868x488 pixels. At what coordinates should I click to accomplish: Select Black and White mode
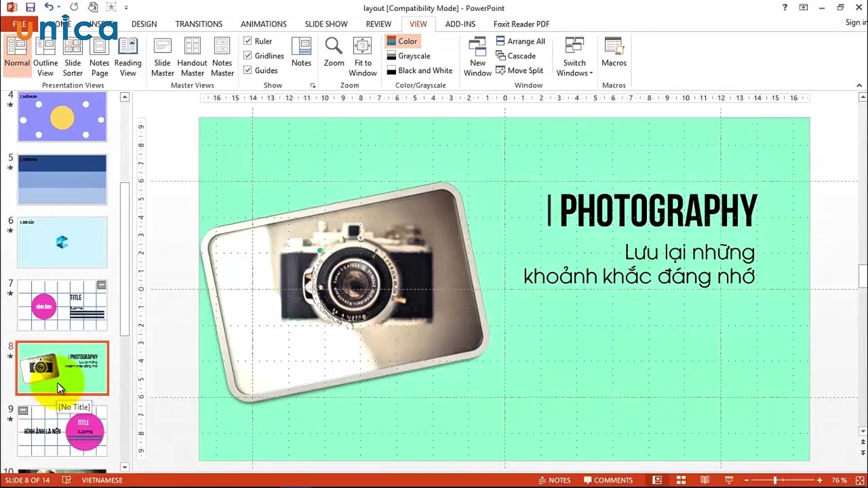[x=420, y=70]
